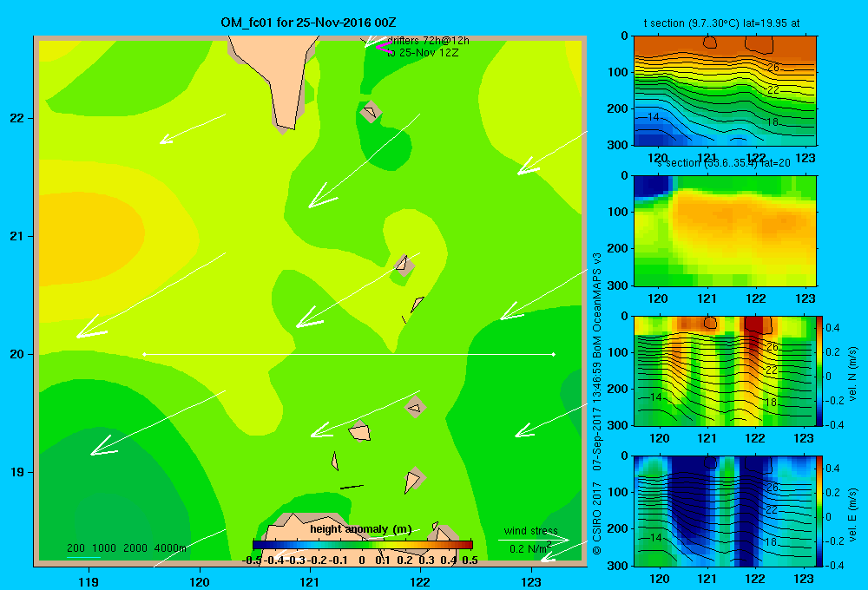Open the salinity section plot panel
The height and width of the screenshot is (590, 868).
tap(725, 231)
